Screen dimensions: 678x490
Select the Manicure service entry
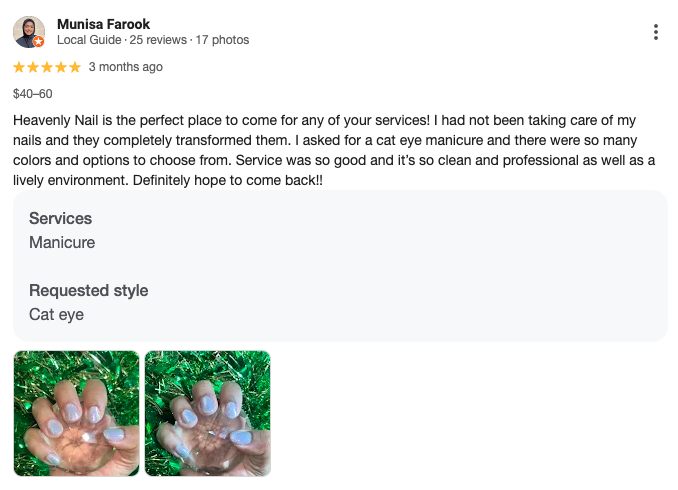point(62,243)
